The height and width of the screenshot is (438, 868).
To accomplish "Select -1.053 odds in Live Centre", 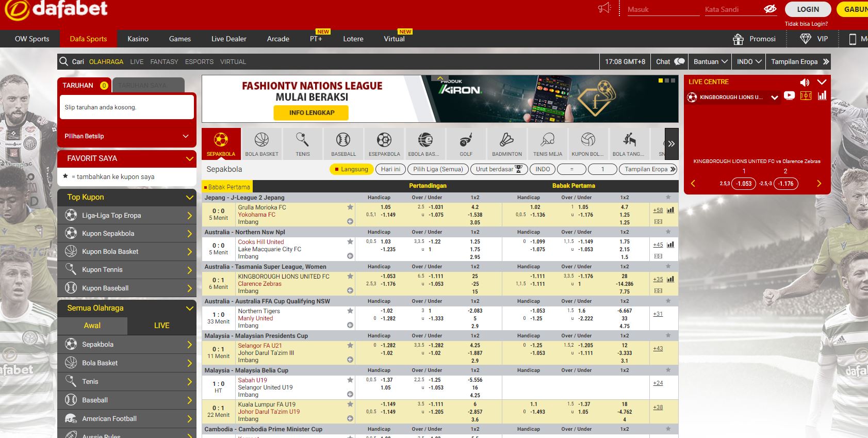I will tap(744, 183).
